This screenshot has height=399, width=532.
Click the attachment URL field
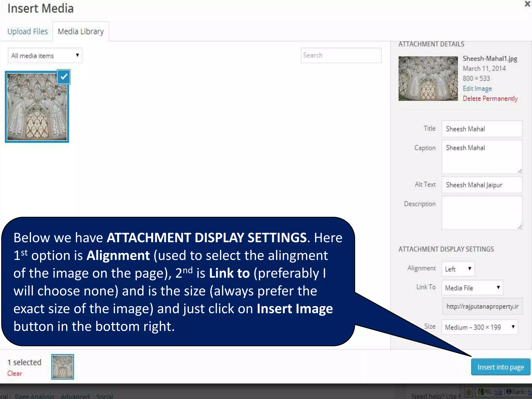(482, 307)
